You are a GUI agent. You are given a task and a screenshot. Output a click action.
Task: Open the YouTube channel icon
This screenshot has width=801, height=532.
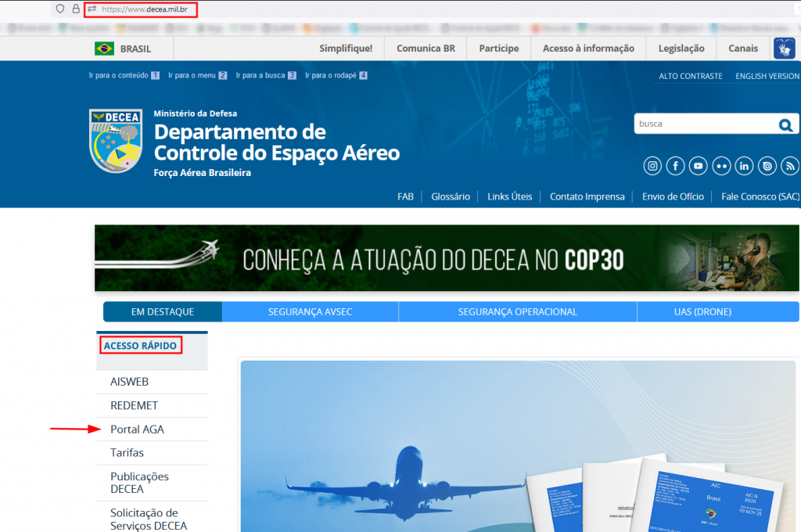698,166
